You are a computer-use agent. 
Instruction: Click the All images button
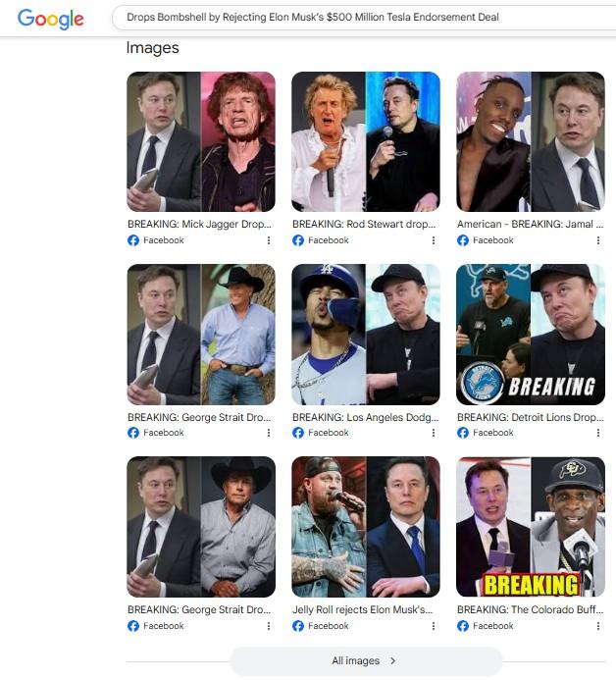click(366, 660)
